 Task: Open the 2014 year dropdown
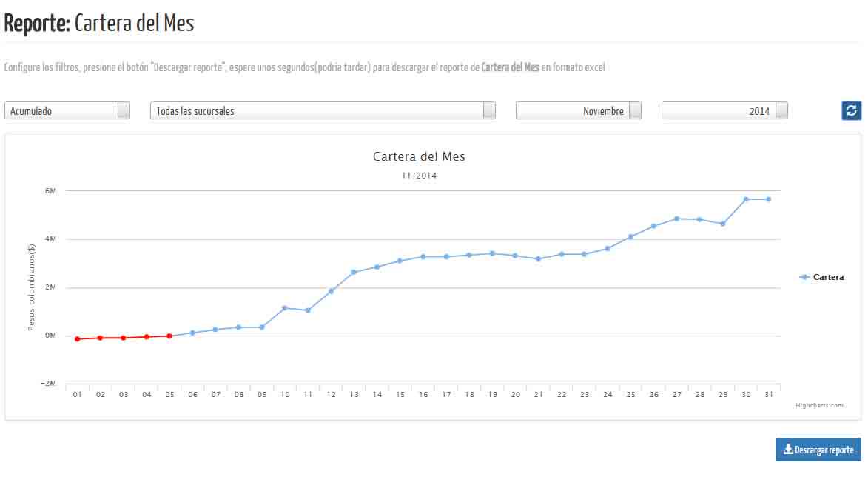click(724, 111)
